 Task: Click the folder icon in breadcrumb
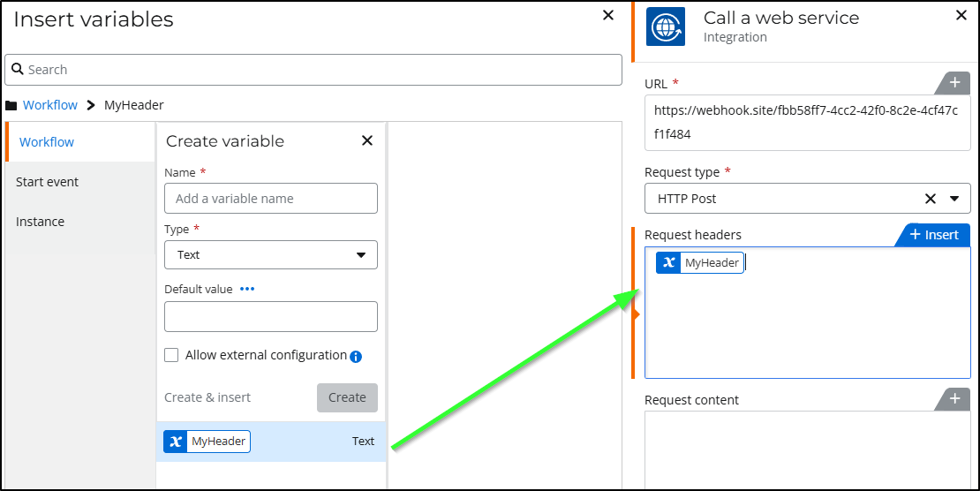pyautogui.click(x=11, y=105)
